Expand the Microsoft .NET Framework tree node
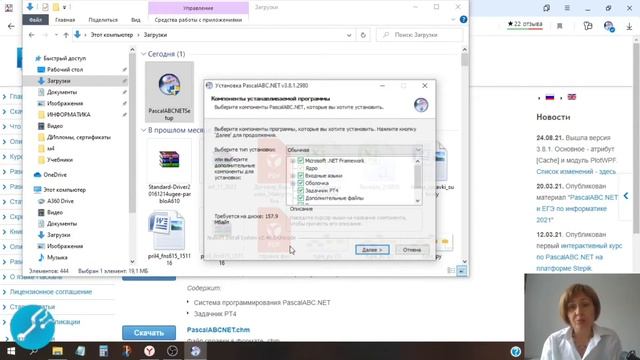This screenshot has height=360, width=640. pyautogui.click(x=293, y=161)
